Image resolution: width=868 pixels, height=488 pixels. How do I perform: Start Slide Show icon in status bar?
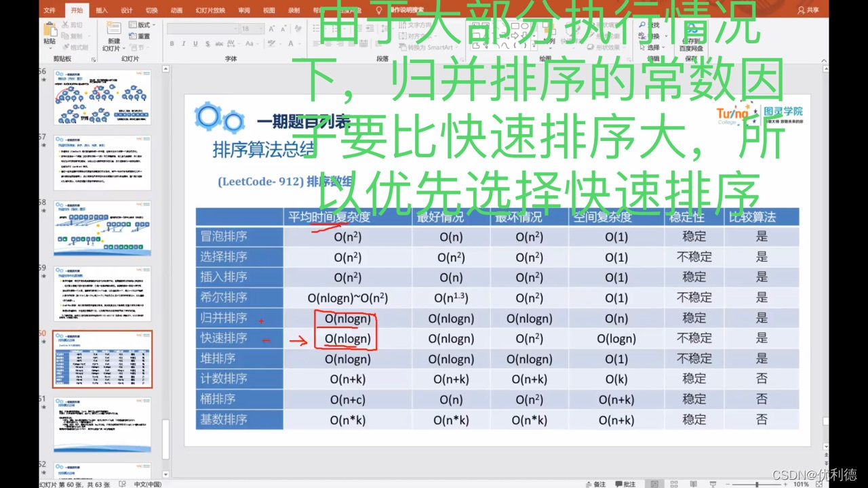[x=713, y=484]
